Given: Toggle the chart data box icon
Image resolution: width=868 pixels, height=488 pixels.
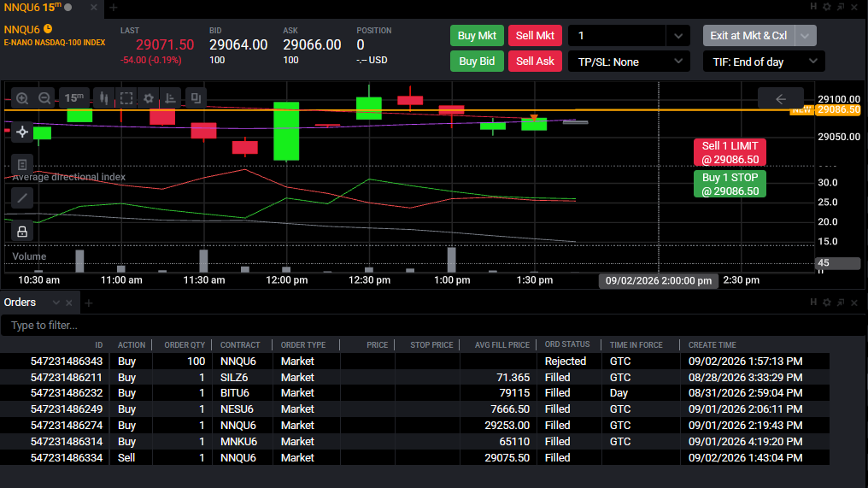Looking at the screenshot, I should 22,164.
